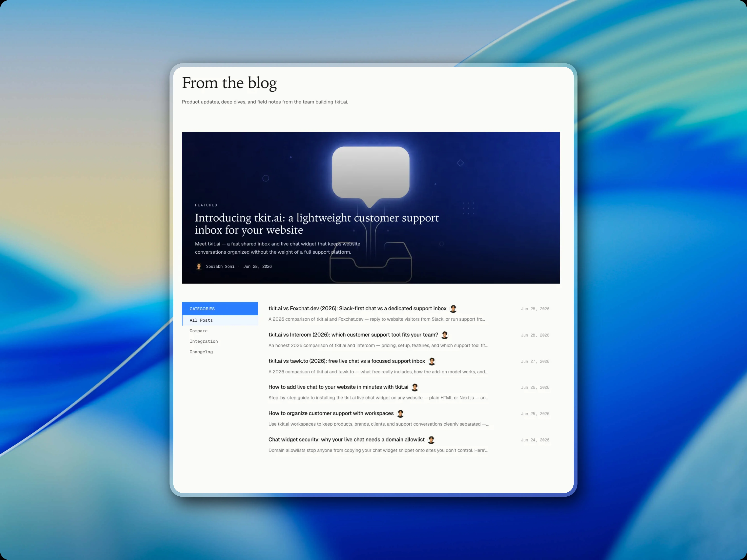
Task: Click the Jun 24, 2026 date
Action: 535,440
